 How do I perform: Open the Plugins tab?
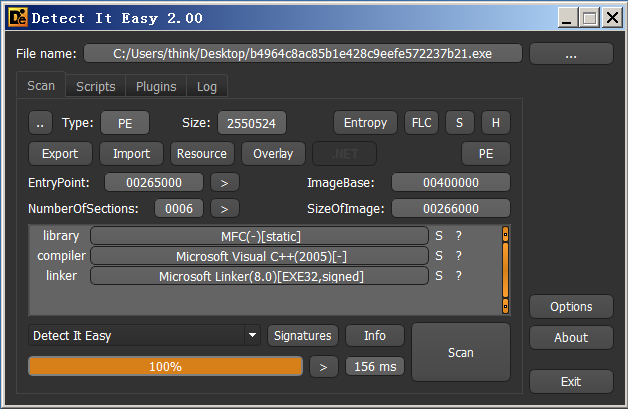tap(156, 86)
